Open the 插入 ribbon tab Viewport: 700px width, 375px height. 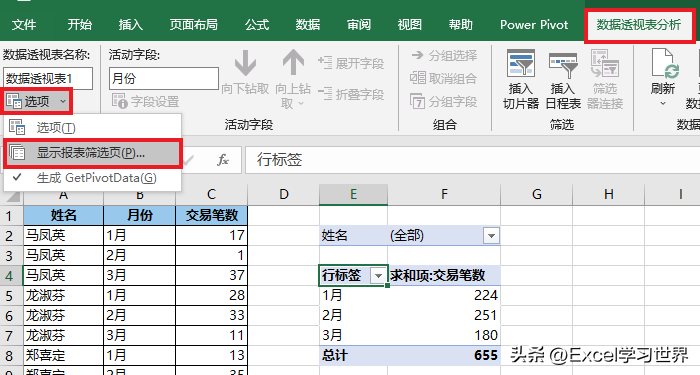pyautogui.click(x=130, y=24)
